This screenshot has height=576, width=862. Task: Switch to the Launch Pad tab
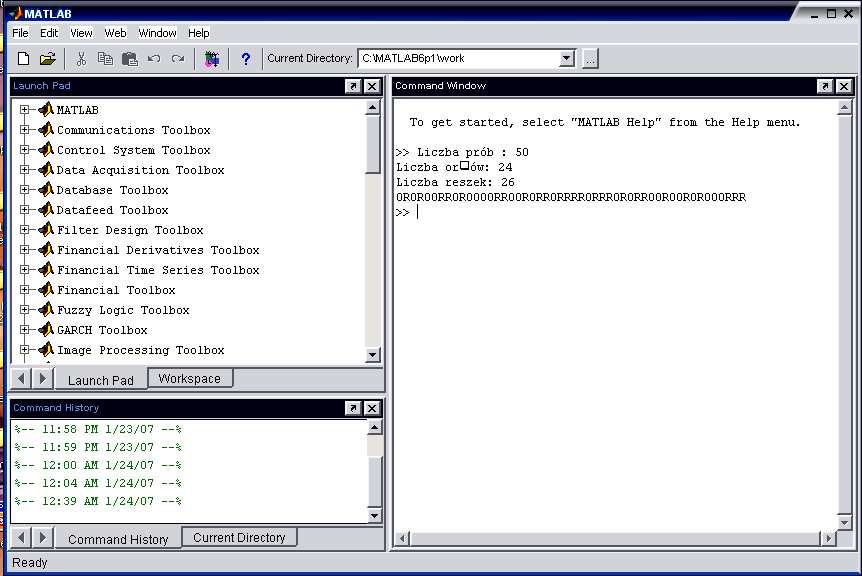tap(101, 380)
